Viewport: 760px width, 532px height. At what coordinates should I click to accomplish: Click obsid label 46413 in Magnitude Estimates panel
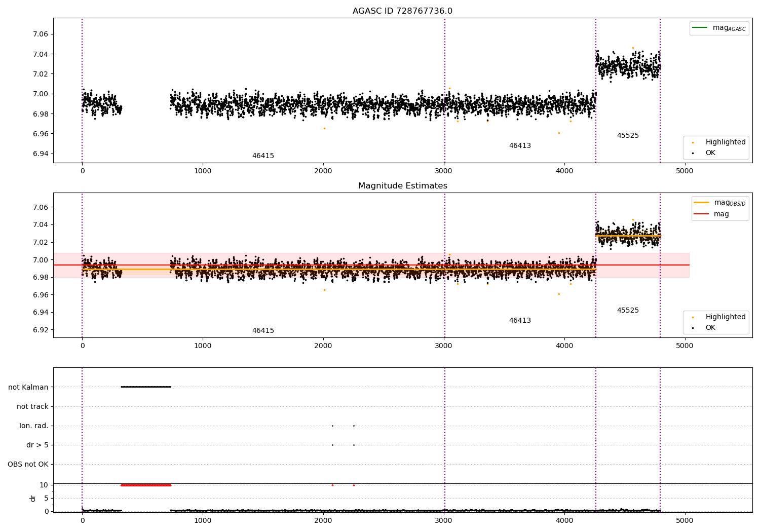[x=520, y=321]
